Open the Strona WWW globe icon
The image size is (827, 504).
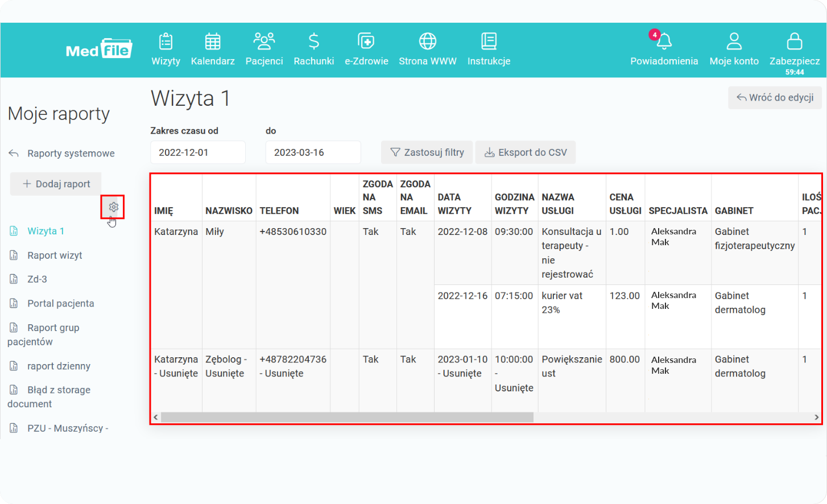[x=428, y=41]
